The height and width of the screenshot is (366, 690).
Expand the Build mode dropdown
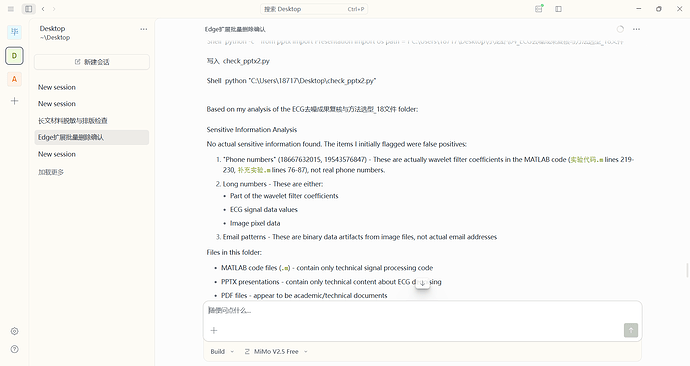pos(222,351)
